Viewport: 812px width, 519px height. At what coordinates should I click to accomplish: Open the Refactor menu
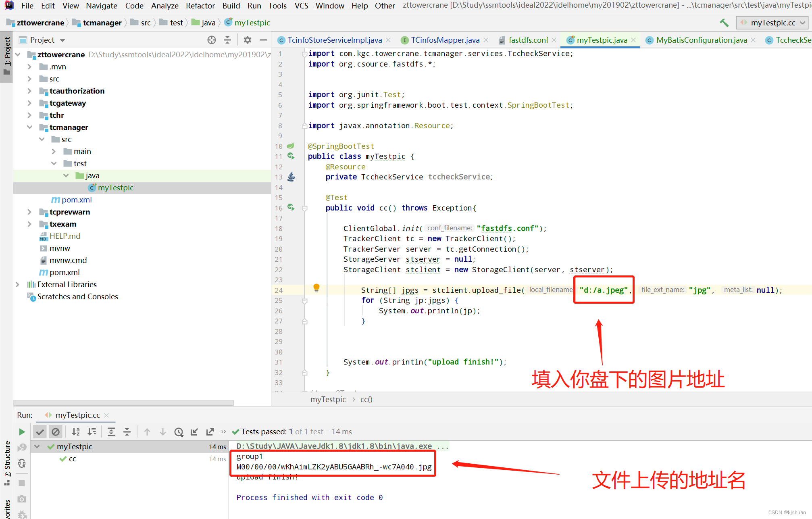200,6
